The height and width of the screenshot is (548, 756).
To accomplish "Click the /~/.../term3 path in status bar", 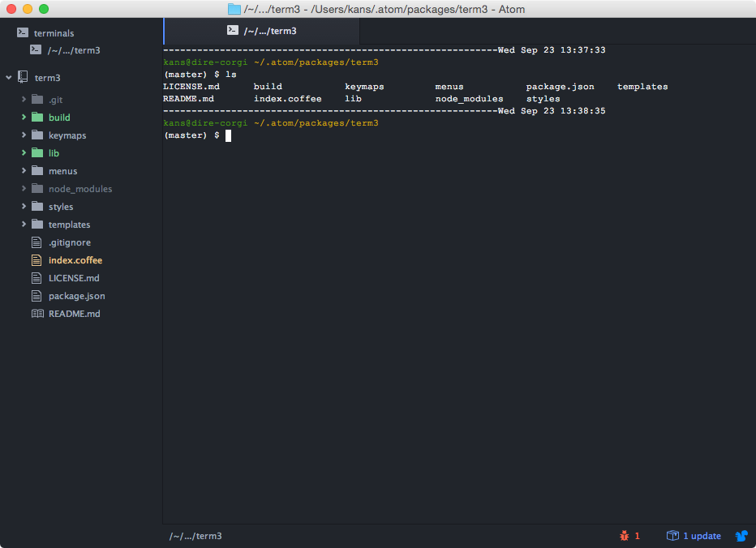I will point(195,536).
